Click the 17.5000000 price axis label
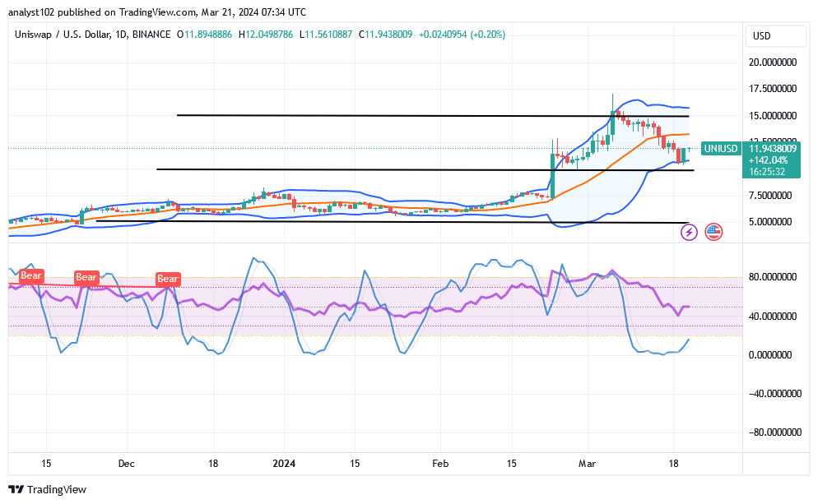818x504 pixels. pos(773,89)
